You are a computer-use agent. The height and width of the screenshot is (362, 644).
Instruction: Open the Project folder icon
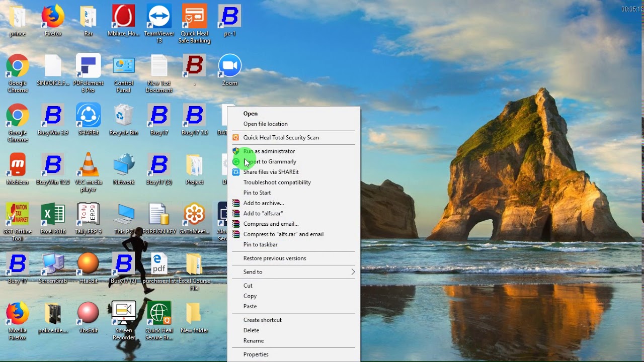click(x=194, y=169)
